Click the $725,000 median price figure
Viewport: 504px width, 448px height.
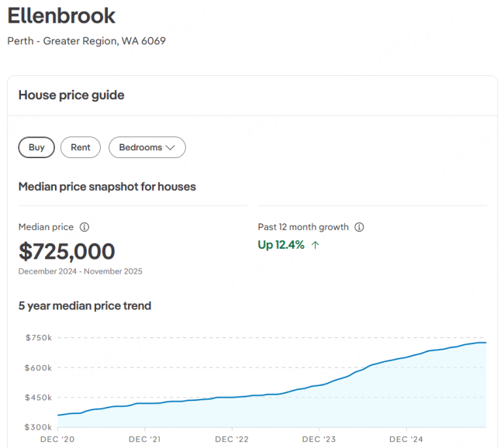pyautogui.click(x=67, y=251)
